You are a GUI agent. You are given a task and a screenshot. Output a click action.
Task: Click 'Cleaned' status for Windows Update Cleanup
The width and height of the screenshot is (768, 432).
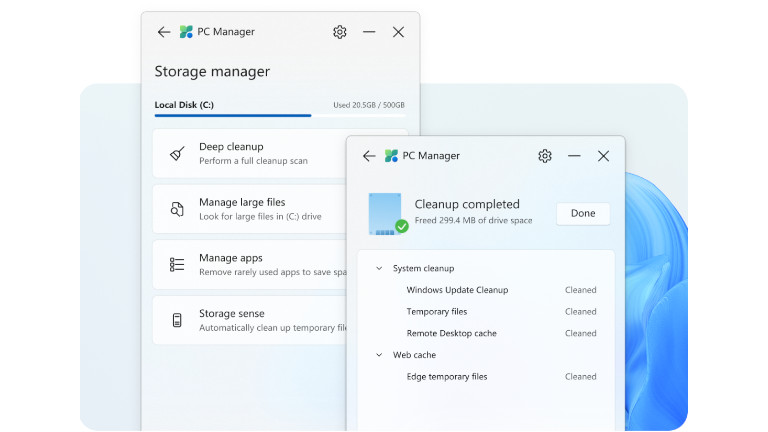tap(580, 290)
